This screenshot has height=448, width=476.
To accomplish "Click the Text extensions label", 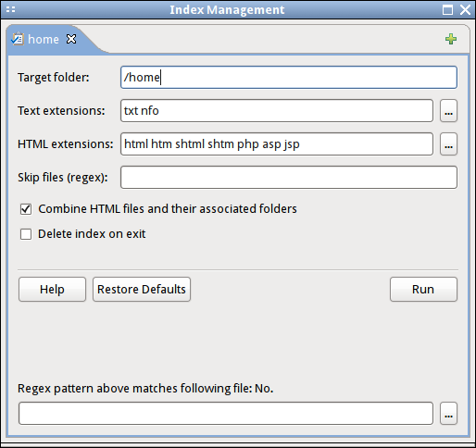I will [x=61, y=111].
